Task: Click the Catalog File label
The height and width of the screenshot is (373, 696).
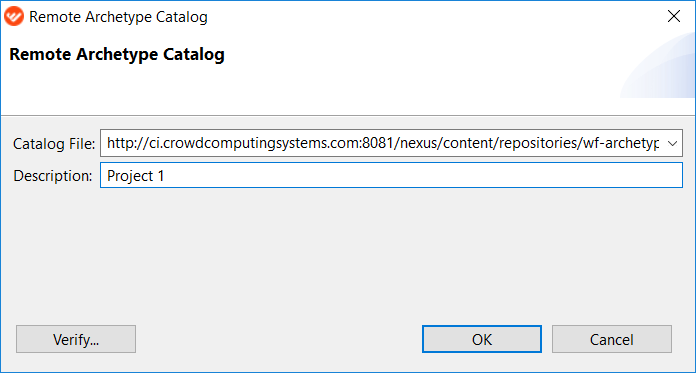Action: click(54, 143)
